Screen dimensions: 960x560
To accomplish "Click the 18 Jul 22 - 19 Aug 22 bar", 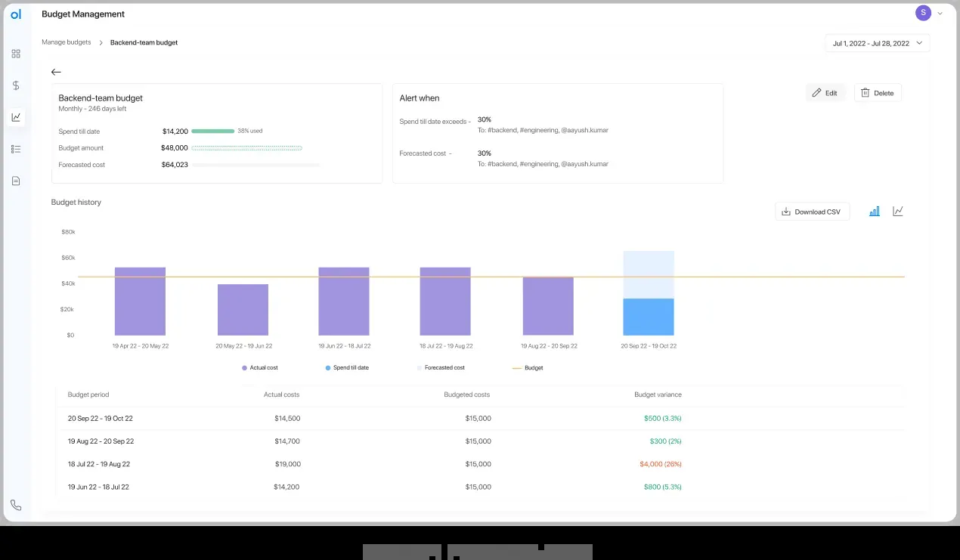I will [445, 302].
